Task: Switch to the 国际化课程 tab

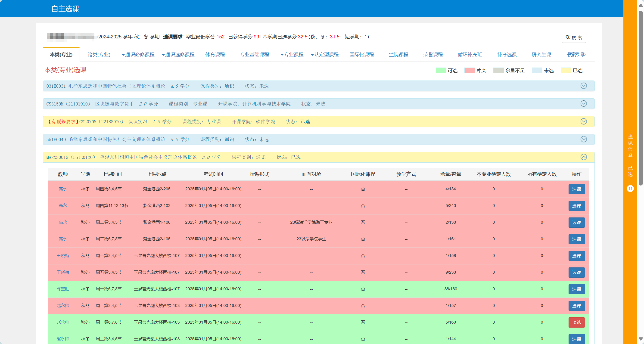Action: coord(361,55)
